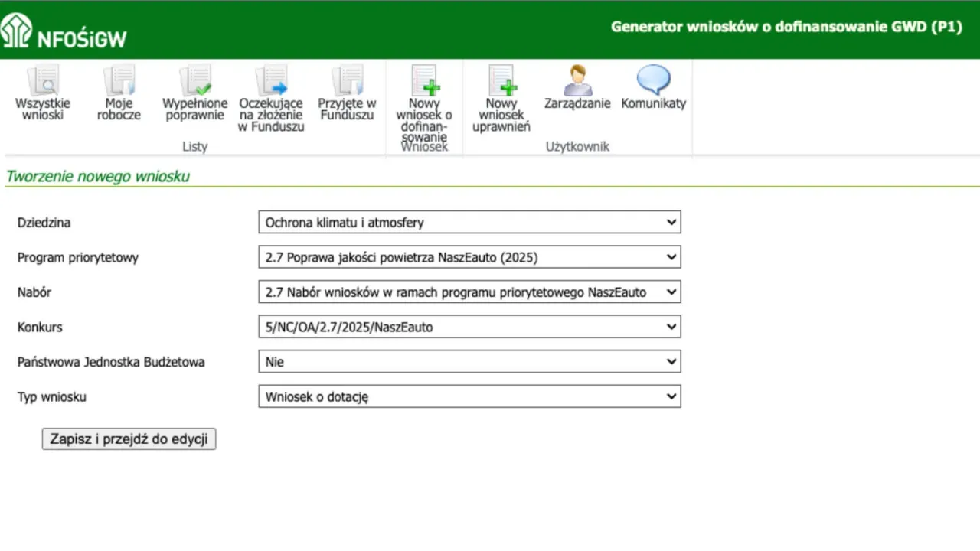Select the Listy group label

(x=194, y=146)
